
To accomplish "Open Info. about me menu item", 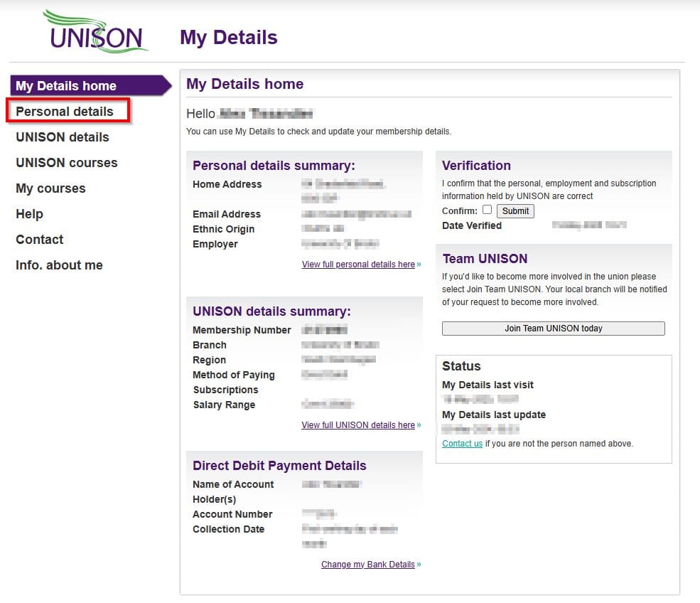I will (x=59, y=265).
